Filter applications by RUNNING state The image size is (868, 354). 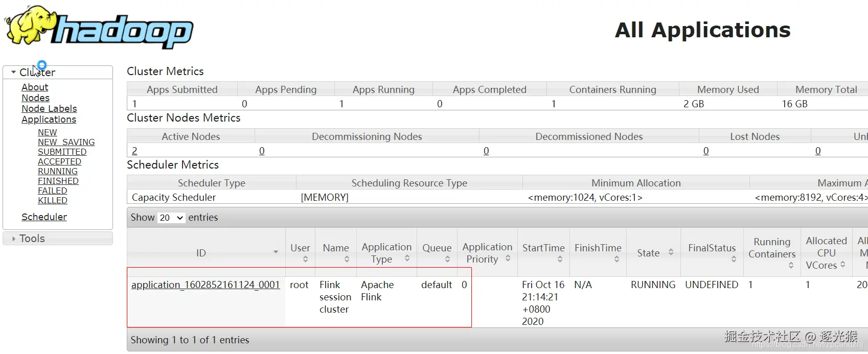tap(58, 171)
